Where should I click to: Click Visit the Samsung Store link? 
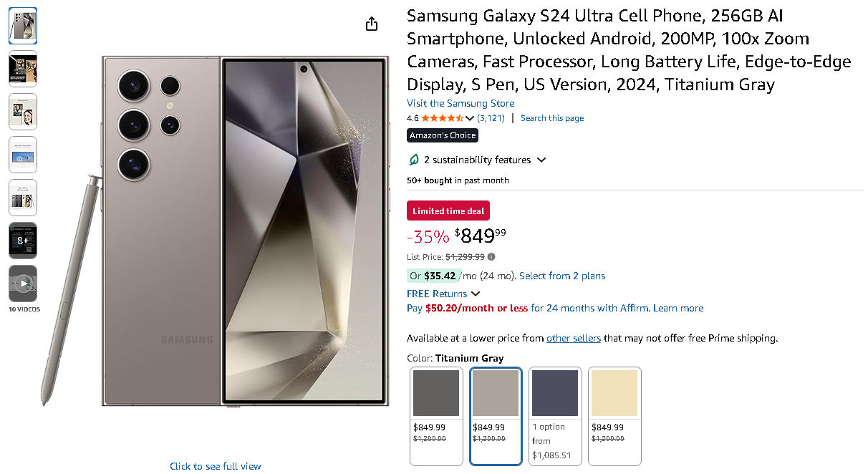(x=460, y=103)
